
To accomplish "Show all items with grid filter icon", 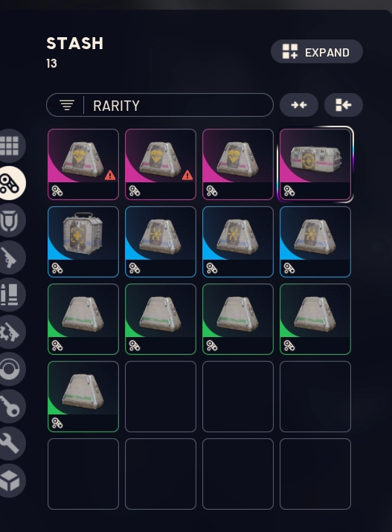I will 10,146.
